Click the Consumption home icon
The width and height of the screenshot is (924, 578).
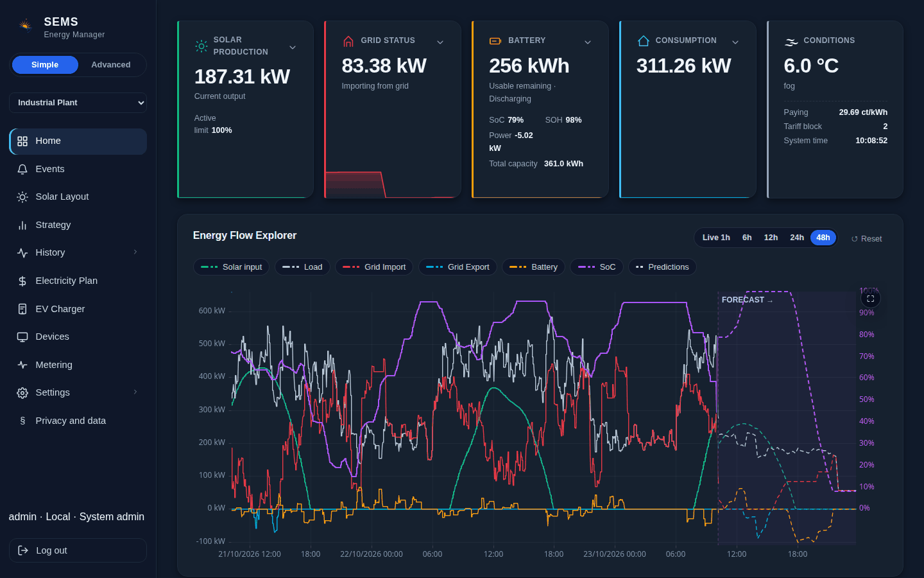644,41
